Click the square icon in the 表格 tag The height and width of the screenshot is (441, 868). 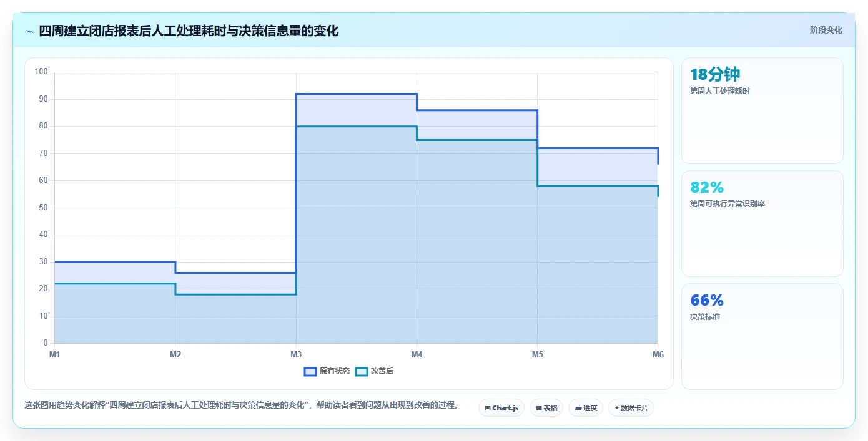pyautogui.click(x=539, y=409)
